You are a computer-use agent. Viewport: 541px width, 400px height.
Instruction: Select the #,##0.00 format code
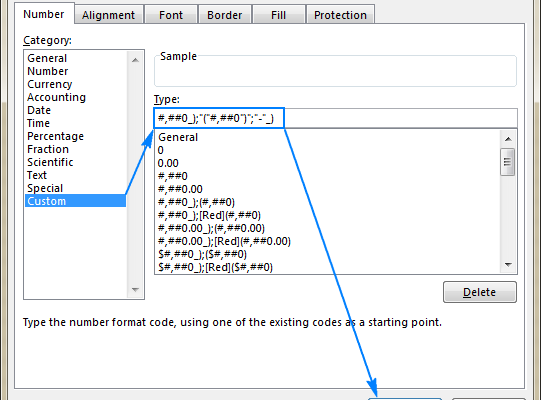(x=328, y=189)
